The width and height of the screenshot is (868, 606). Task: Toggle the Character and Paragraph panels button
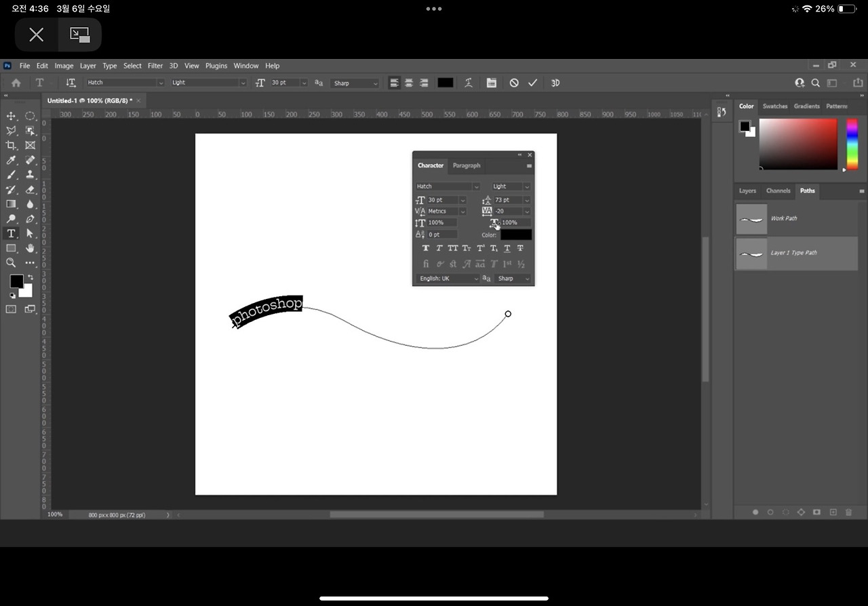coord(492,83)
